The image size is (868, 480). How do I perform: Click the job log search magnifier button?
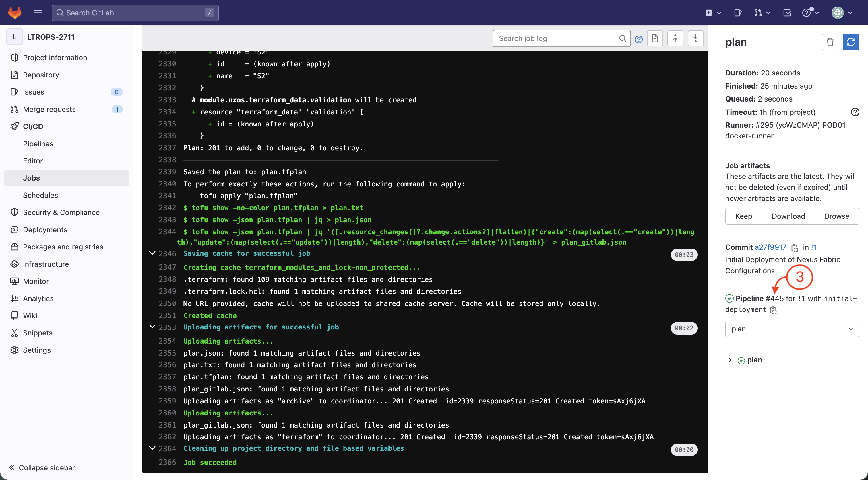(622, 38)
